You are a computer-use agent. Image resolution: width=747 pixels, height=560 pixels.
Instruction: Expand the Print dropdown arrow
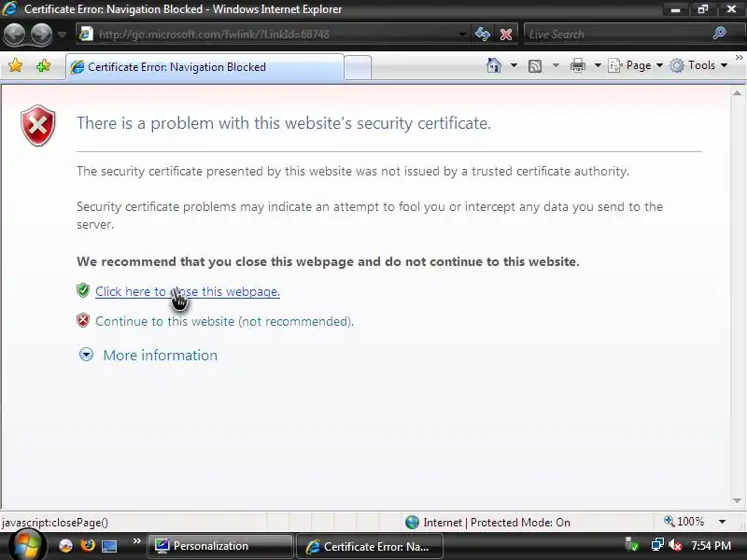coord(598,65)
